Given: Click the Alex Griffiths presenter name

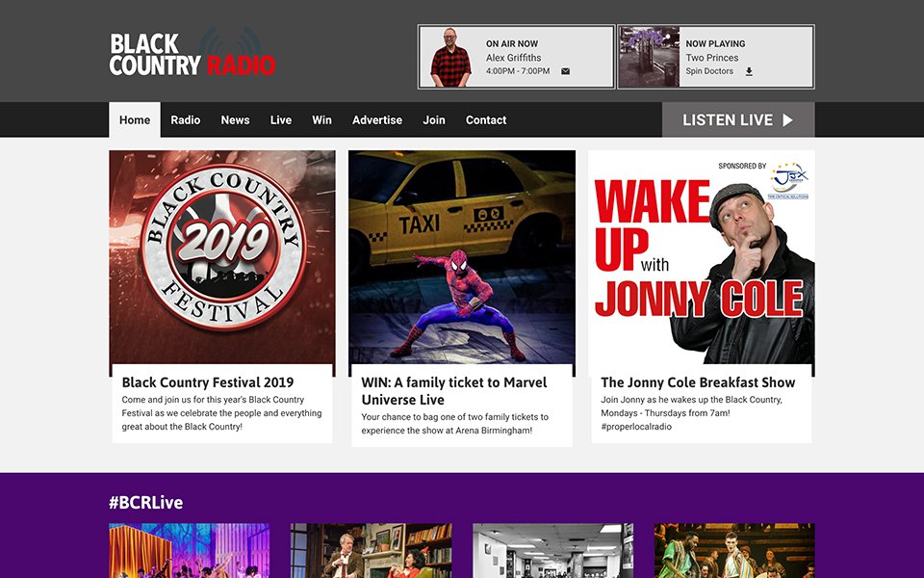Looking at the screenshot, I should point(513,58).
